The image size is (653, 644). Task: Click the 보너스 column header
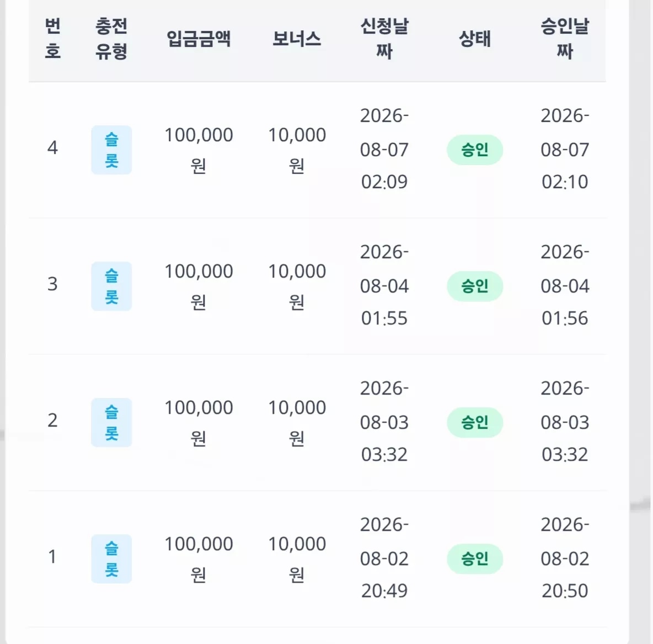click(x=297, y=39)
